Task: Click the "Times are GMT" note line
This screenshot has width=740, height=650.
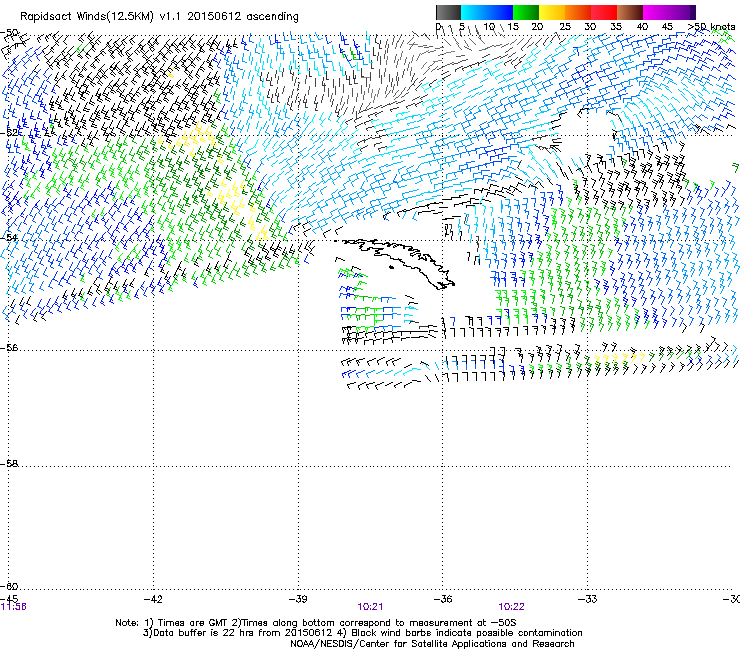Action: pos(316,623)
